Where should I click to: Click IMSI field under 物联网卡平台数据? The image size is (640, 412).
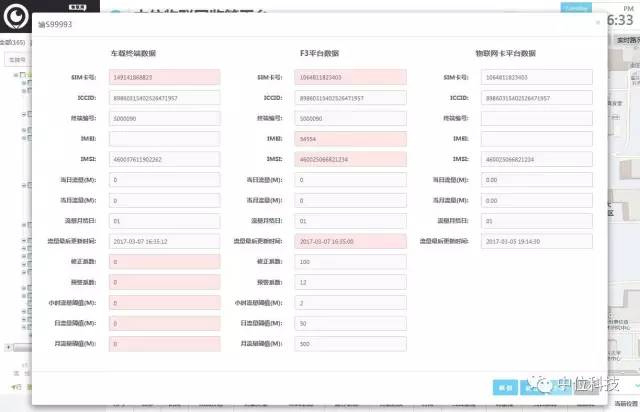(x=537, y=159)
